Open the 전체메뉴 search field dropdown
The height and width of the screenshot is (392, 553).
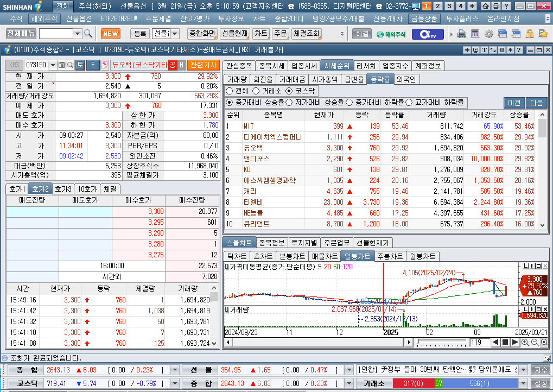pyautogui.click(x=78, y=34)
